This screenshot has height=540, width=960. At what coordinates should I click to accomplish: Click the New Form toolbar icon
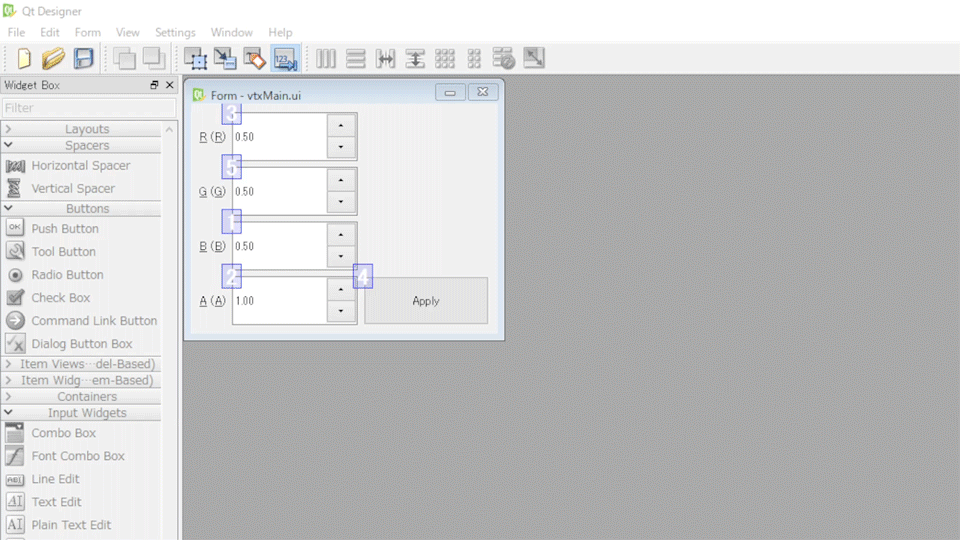(24, 59)
